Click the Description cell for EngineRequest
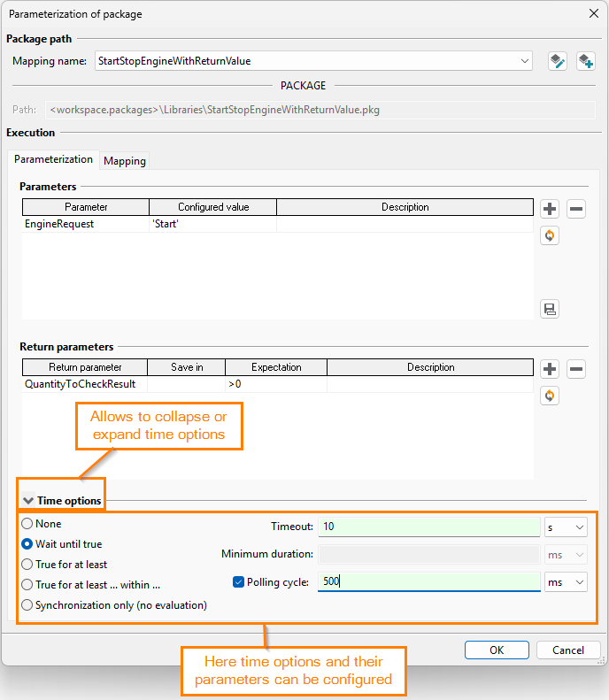 click(405, 224)
